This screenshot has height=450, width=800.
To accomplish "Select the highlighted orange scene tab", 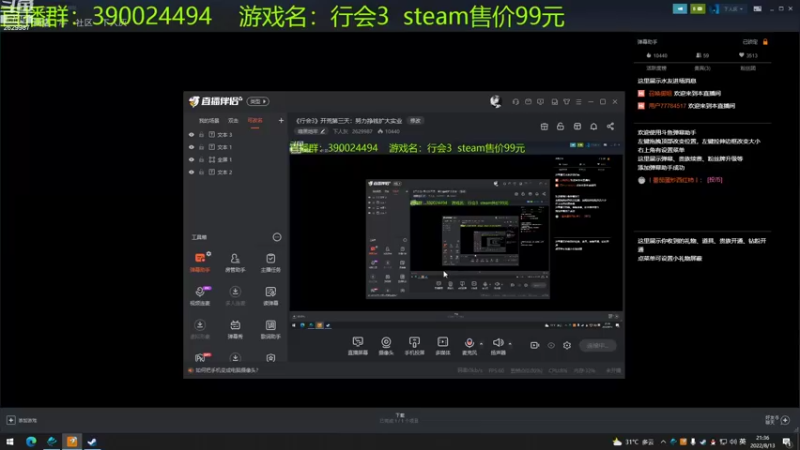I will pos(255,121).
